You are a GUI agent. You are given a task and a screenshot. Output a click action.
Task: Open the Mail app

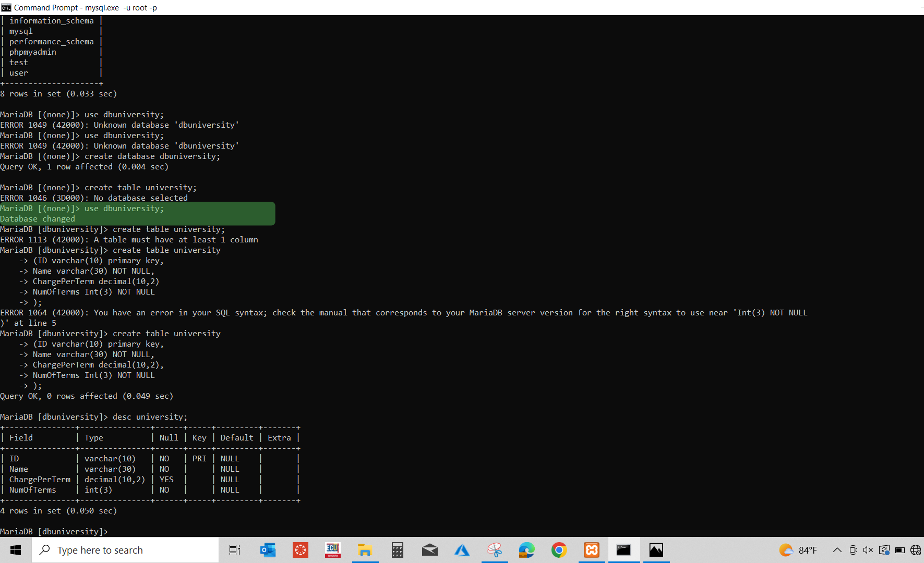[x=429, y=550]
